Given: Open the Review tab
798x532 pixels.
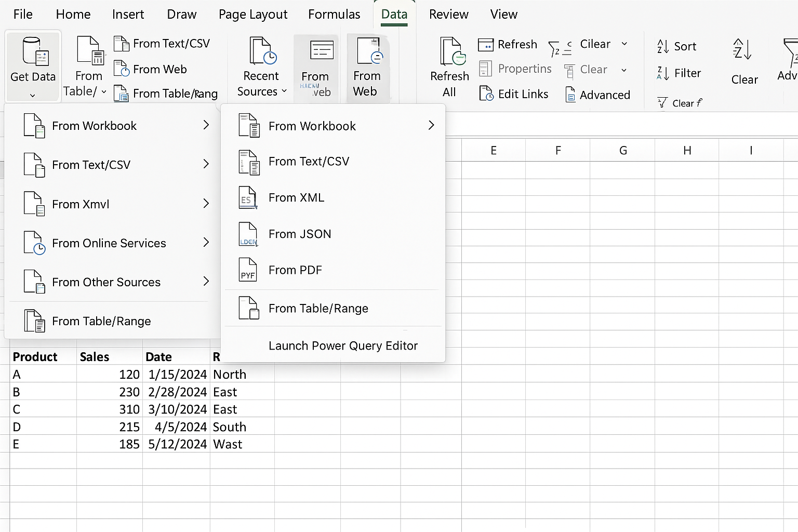Looking at the screenshot, I should pyautogui.click(x=449, y=15).
